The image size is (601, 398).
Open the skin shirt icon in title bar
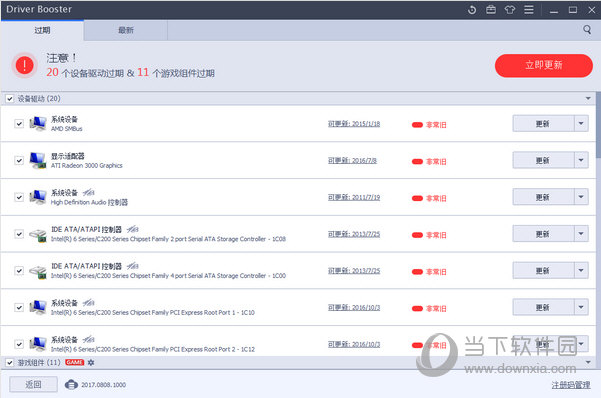click(x=509, y=10)
